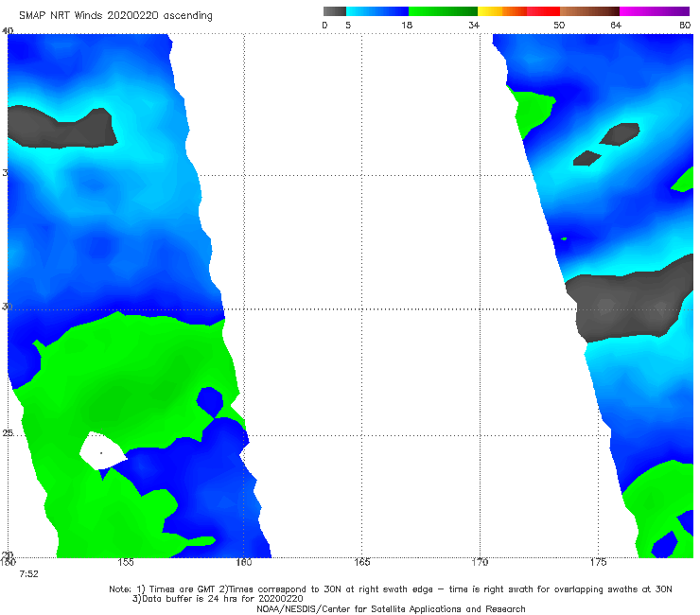The width and height of the screenshot is (700, 615).
Task: Click the color bar label '50'
Action: [x=559, y=26]
